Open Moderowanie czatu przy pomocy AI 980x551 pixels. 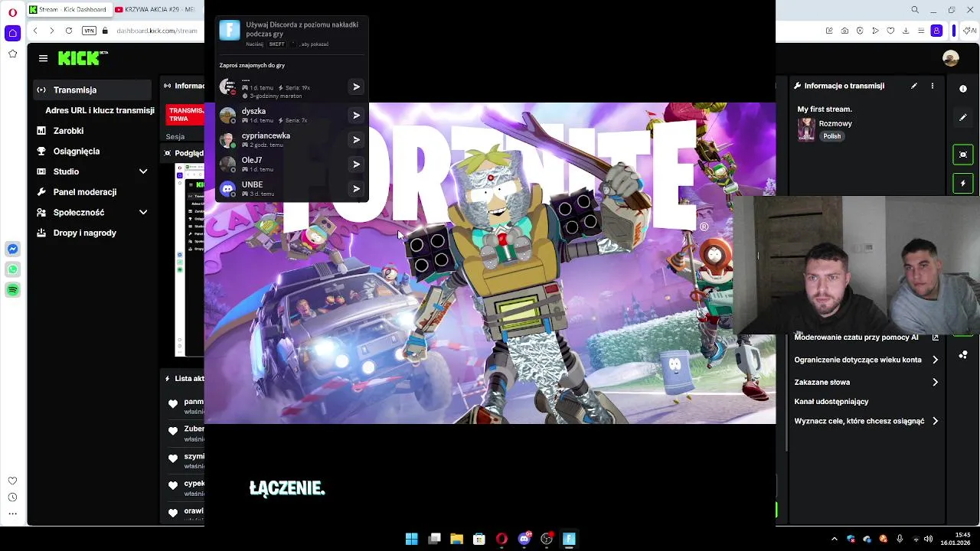pyautogui.click(x=866, y=337)
